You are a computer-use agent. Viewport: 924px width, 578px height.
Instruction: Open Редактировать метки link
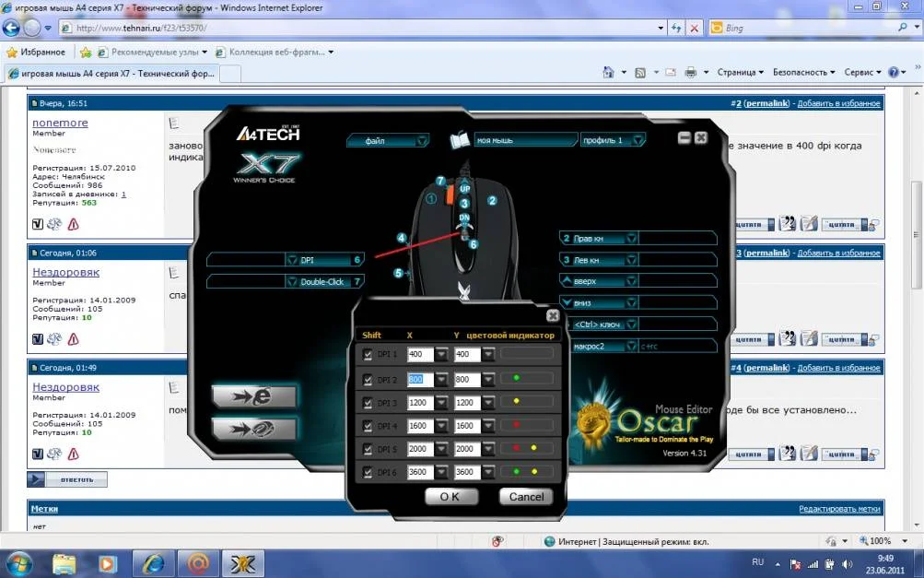pyautogui.click(x=839, y=509)
